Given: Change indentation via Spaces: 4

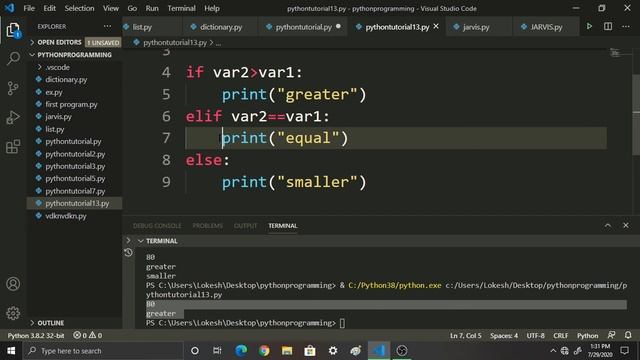Looking at the screenshot, I should [x=504, y=336].
